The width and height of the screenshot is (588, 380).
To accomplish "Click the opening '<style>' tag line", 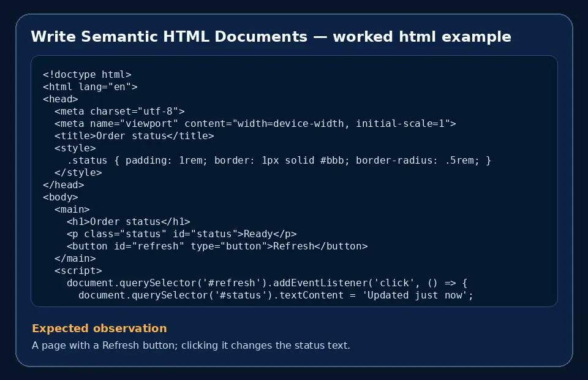I will [75, 148].
